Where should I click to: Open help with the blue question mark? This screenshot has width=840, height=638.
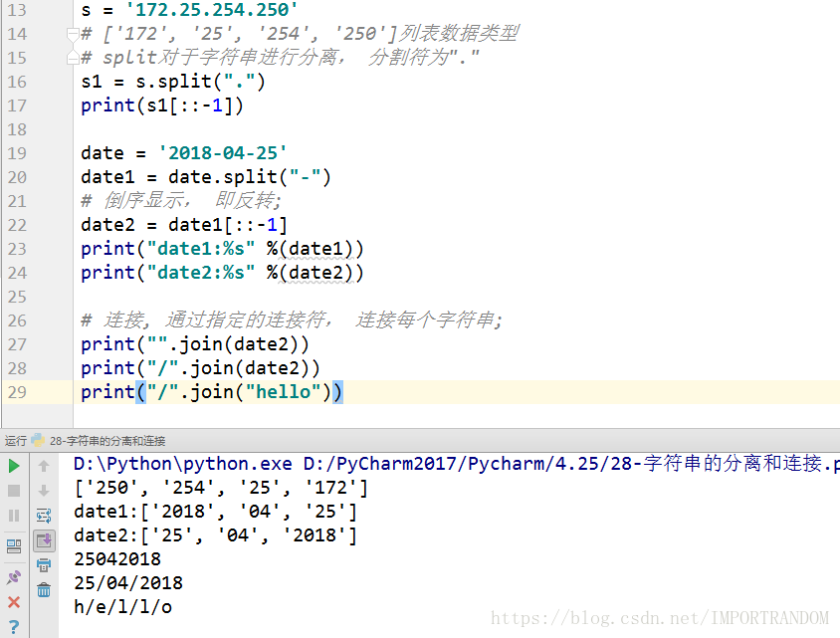click(14, 626)
